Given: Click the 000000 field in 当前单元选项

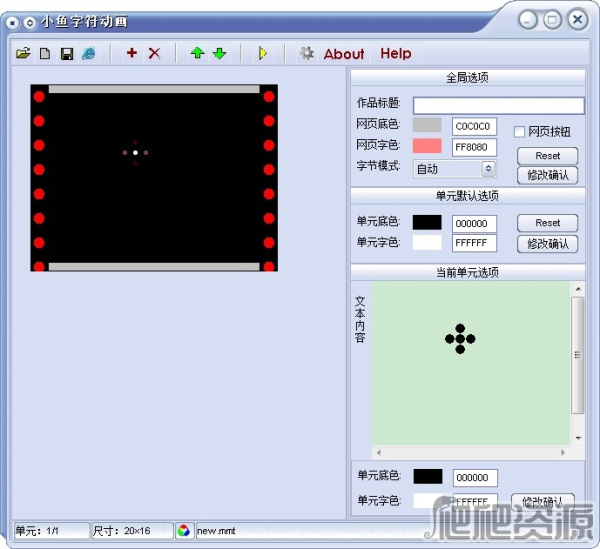Looking at the screenshot, I should [475, 478].
